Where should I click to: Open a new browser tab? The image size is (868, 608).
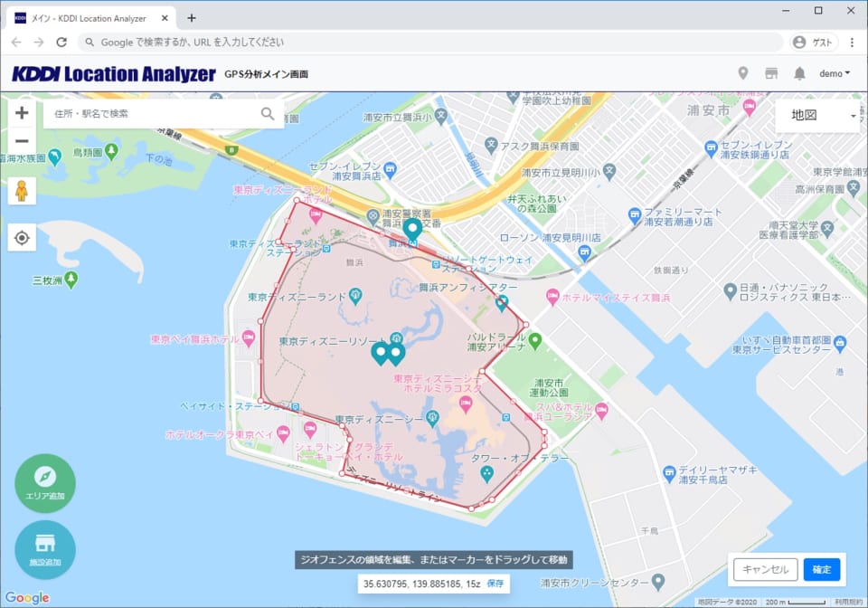click(192, 18)
